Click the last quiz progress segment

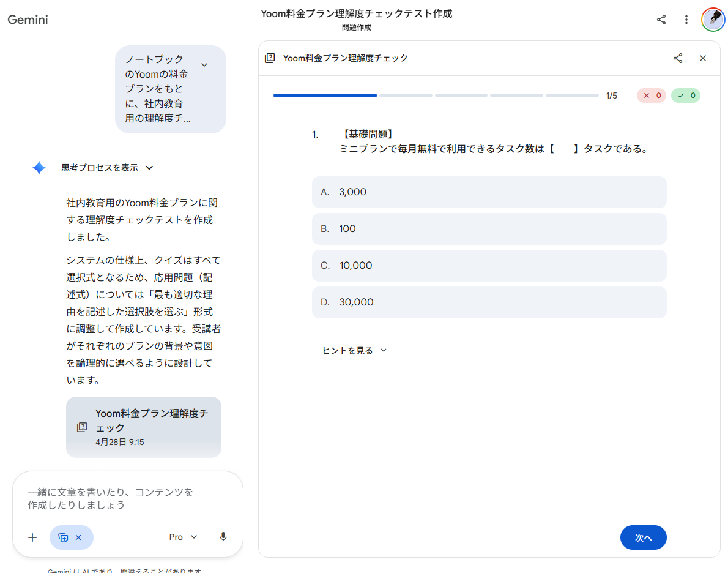coord(572,95)
